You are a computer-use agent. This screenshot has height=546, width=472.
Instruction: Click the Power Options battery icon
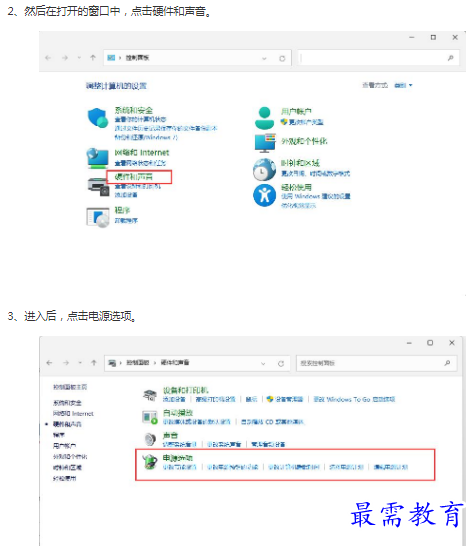[150, 462]
